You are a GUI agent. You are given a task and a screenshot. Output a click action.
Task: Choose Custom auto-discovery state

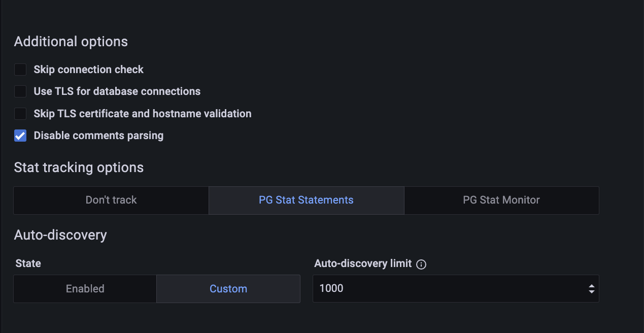(x=228, y=288)
